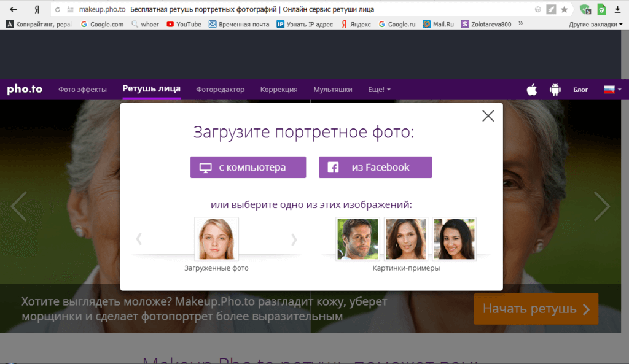This screenshot has height=364, width=629.
Task: Select the bearded man sample image
Action: [x=357, y=239]
